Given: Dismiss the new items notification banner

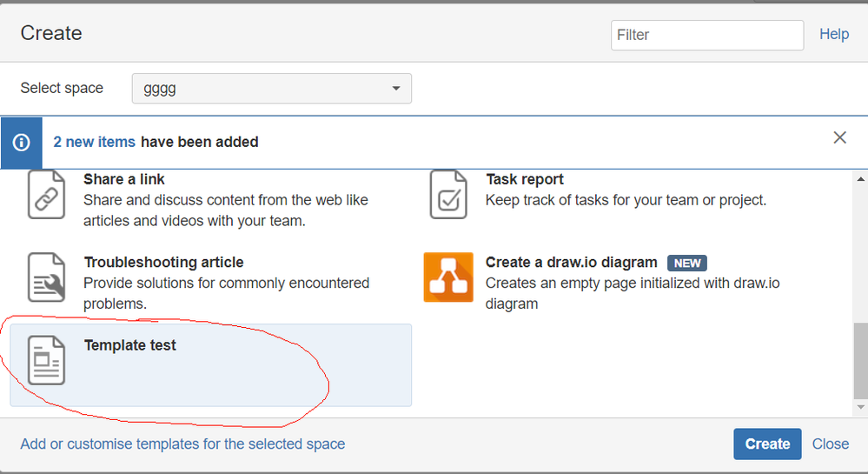Looking at the screenshot, I should coord(840,137).
